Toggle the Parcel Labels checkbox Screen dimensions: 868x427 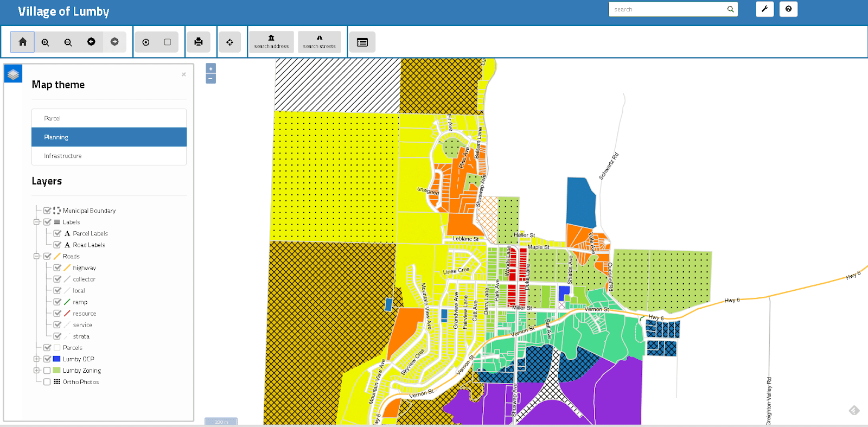58,233
